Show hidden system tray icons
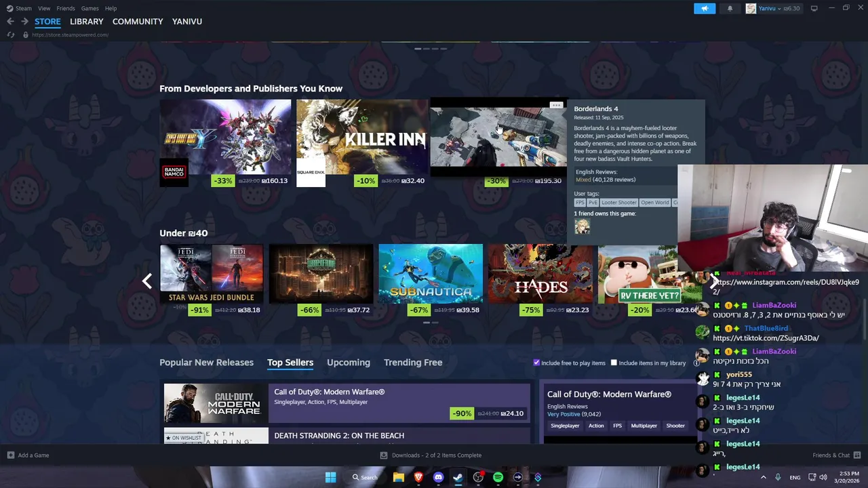 point(763,477)
